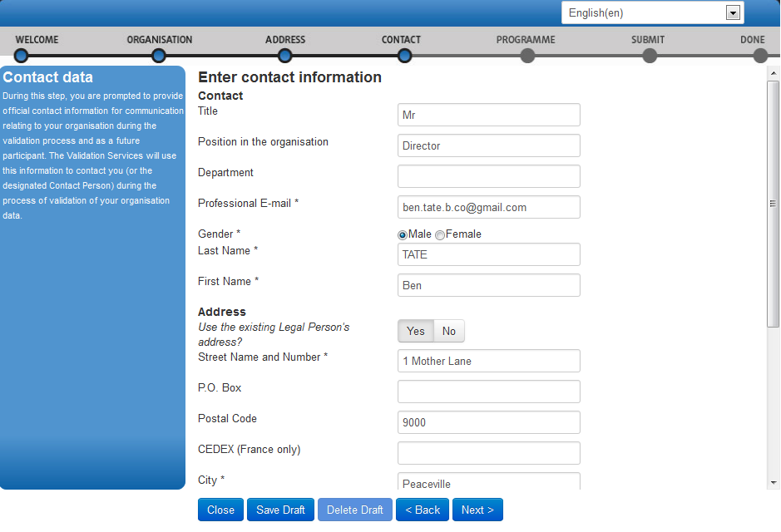
Task: Proceed with the Next button
Action: (477, 510)
